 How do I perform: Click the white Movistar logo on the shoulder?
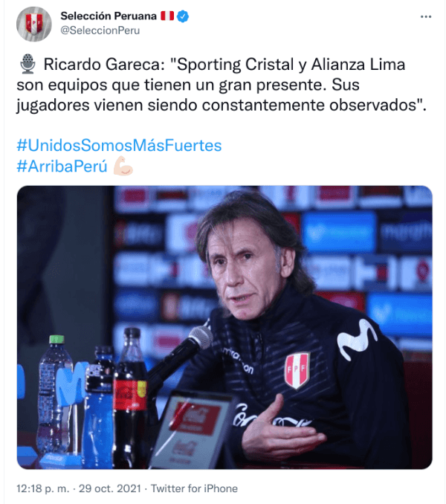pyautogui.click(x=356, y=339)
